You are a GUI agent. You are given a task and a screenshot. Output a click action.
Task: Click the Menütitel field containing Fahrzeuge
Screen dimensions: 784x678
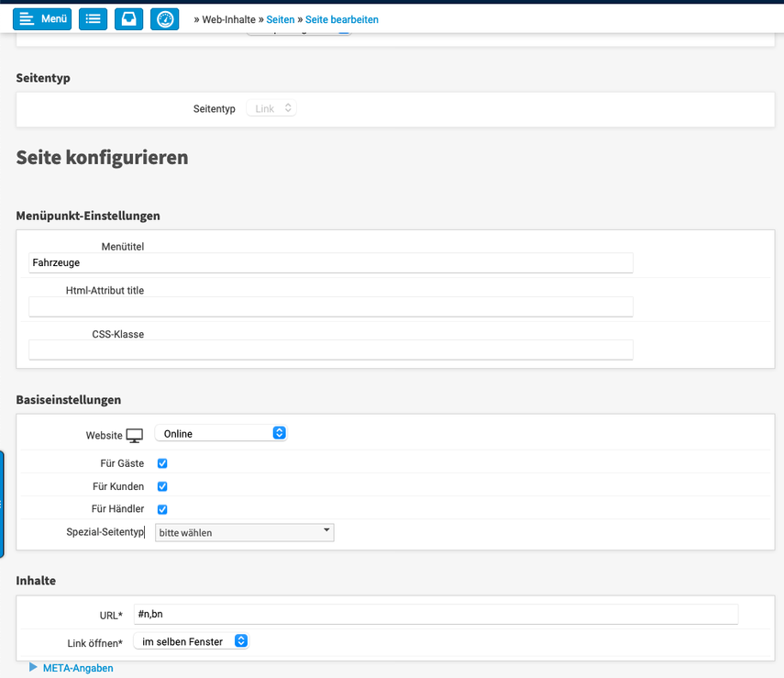[330, 263]
